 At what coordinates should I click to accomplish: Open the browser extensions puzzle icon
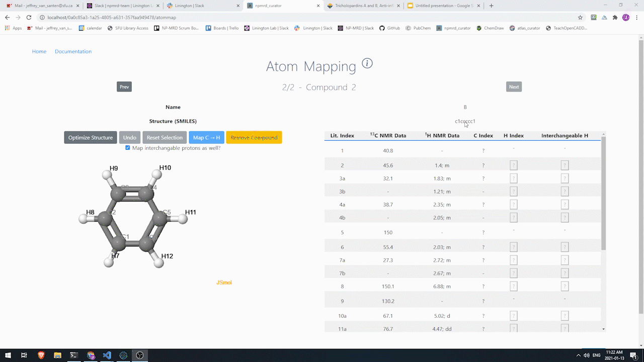click(615, 17)
